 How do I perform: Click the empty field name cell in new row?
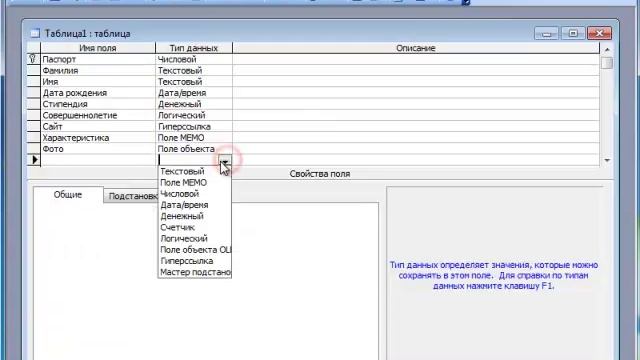click(98, 160)
